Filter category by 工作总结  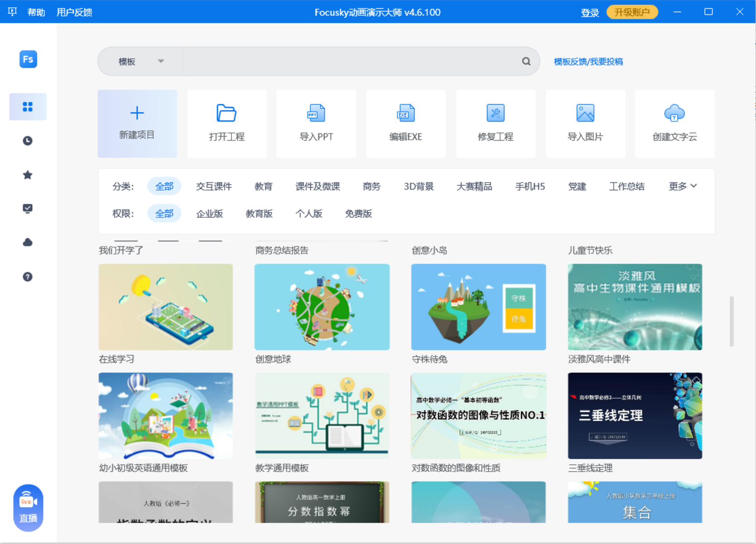click(x=627, y=186)
